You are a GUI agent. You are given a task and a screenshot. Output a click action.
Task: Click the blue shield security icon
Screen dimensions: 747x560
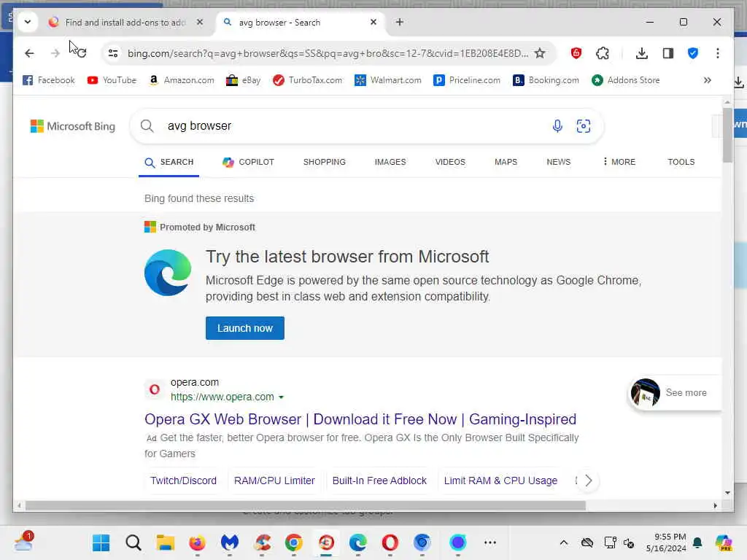click(x=693, y=53)
